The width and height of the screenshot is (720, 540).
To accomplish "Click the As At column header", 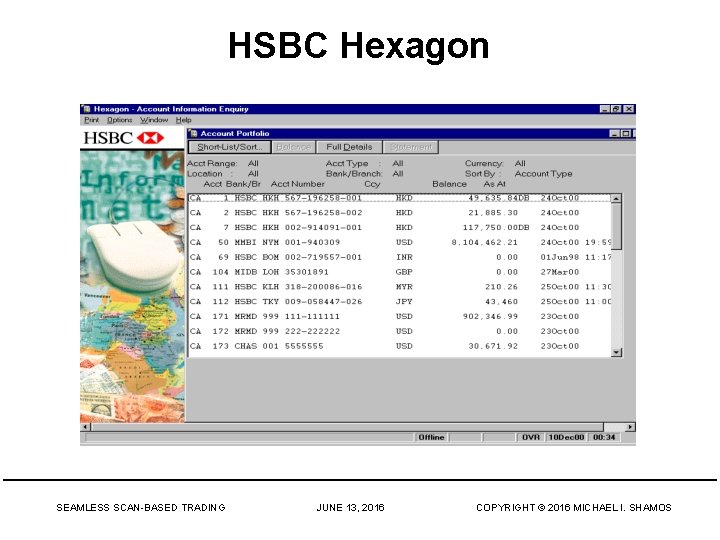I will [494, 184].
